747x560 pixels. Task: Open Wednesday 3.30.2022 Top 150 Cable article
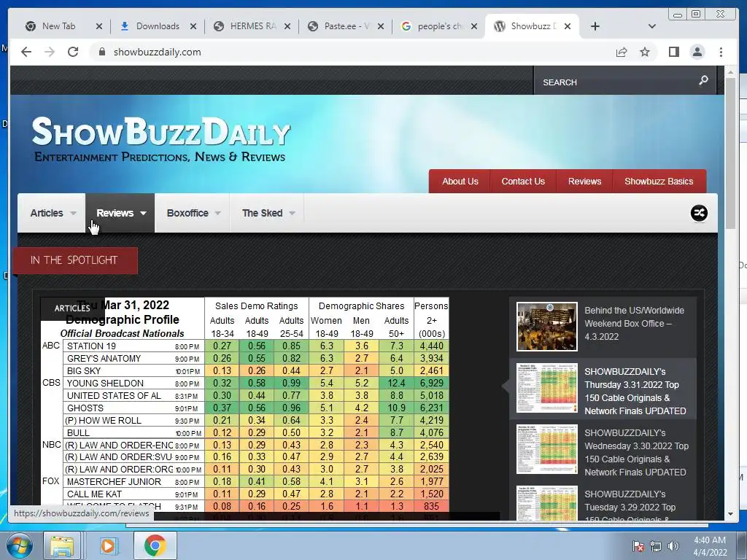636,452
